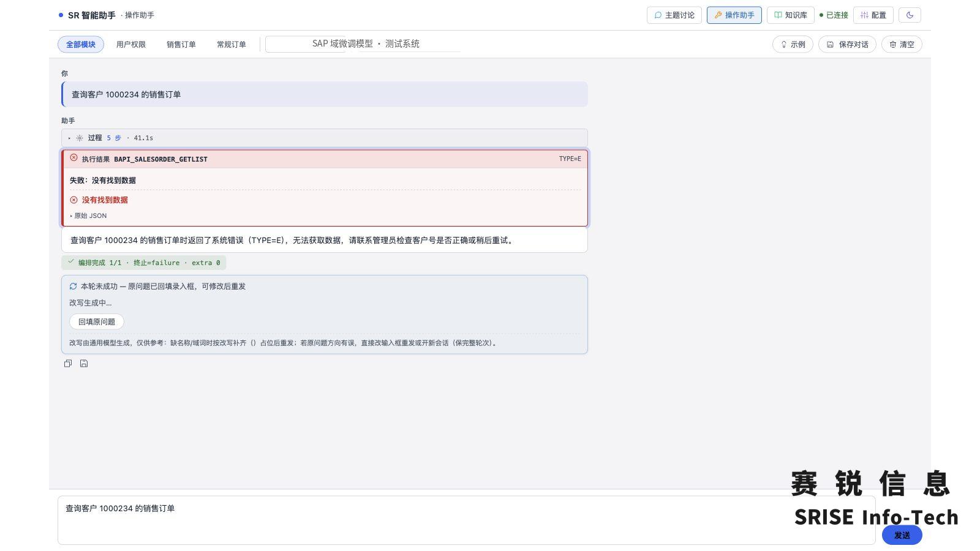Screen dimensions: 980x551
Task: Select the 全部模块 tab
Action: (x=81, y=45)
